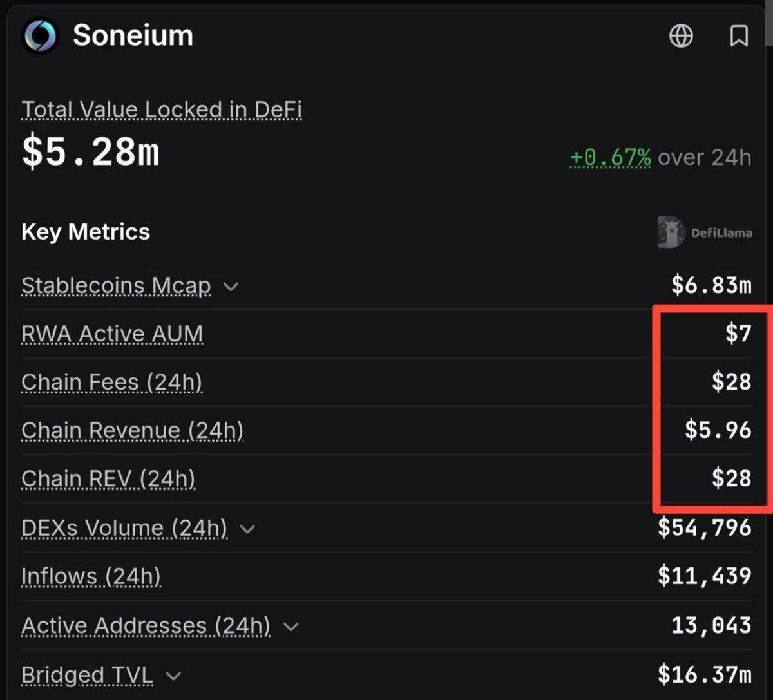The height and width of the screenshot is (700, 773).
Task: Select the $11,439 inflows value
Action: point(705,576)
